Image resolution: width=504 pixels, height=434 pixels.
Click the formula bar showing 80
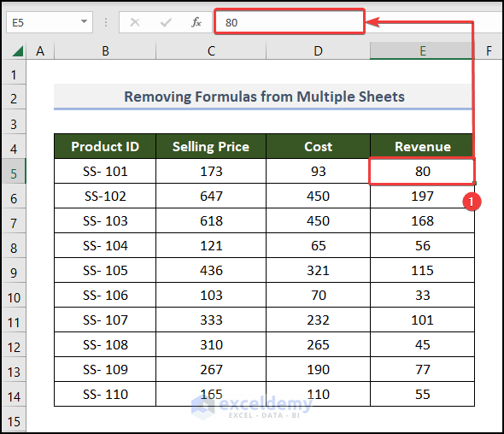coord(290,22)
